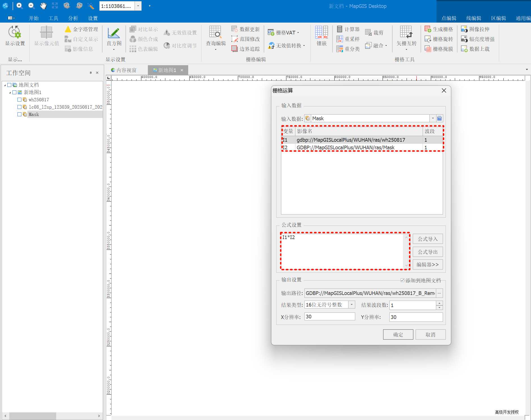Select the I2 Mask table row
The height and width of the screenshot is (420, 531).
pyautogui.click(x=362, y=147)
